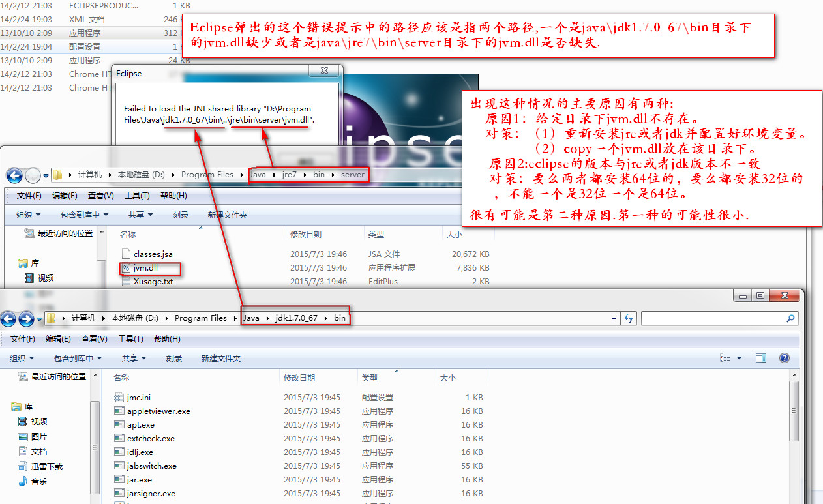The height and width of the screenshot is (504, 823).
Task: Click the 7,836 KB size of jvm.dll
Action: tap(471, 268)
